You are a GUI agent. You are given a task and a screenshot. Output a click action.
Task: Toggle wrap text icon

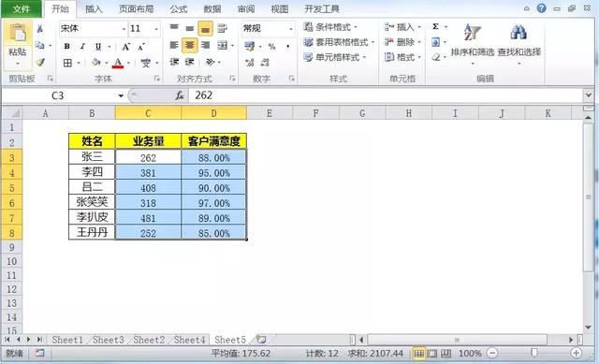pyautogui.click(x=222, y=28)
